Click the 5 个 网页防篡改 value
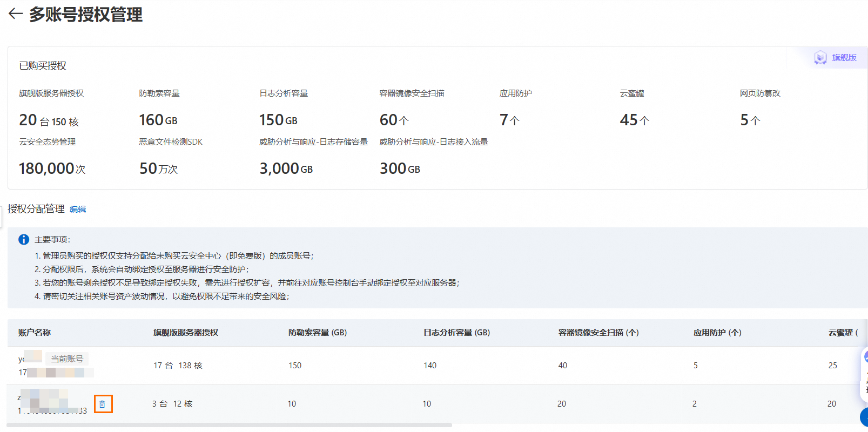Screen dimensions: 868x432 point(750,120)
